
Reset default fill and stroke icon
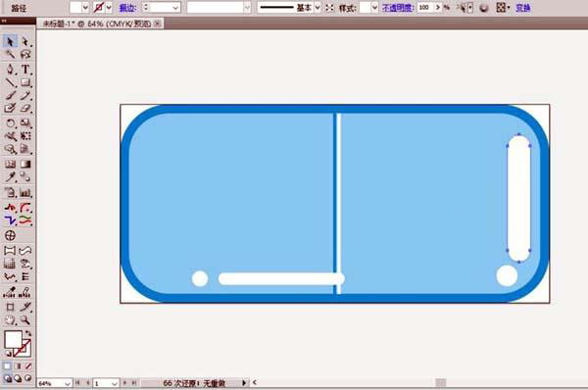click(x=8, y=353)
